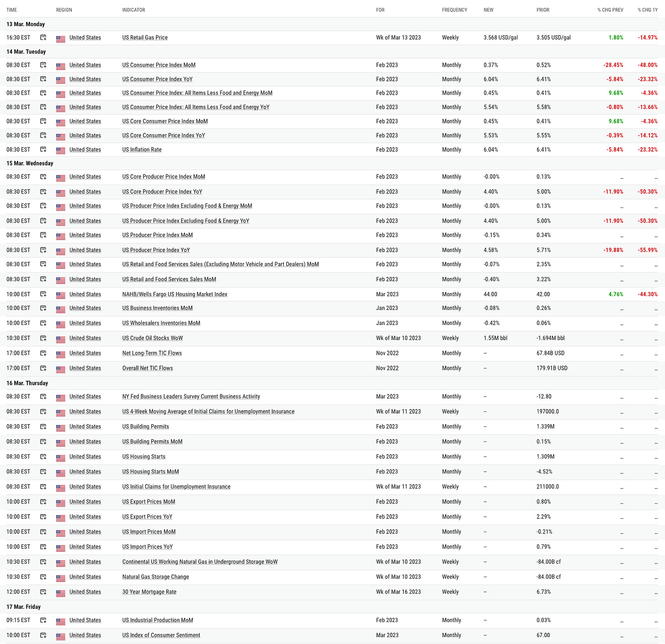Open Continental US Working Natural Gas in Underground Storage WoW
Screen dimensions: 665x644
pos(200,562)
